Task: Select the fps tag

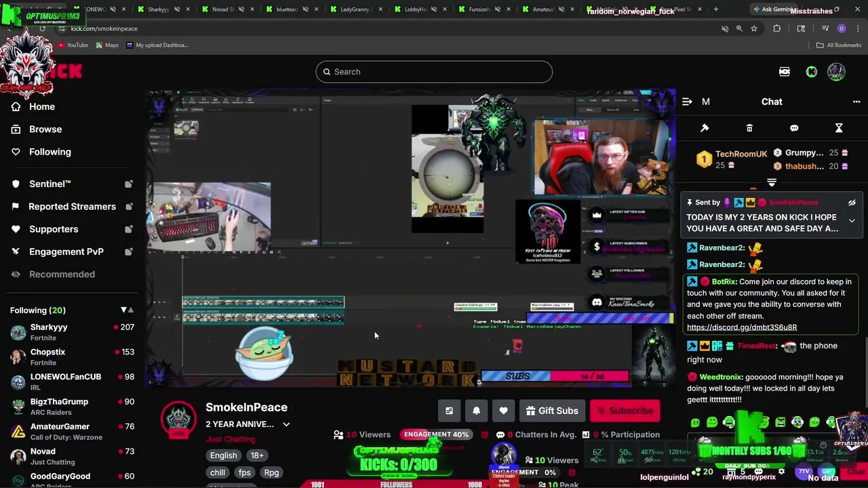Action: click(x=244, y=472)
